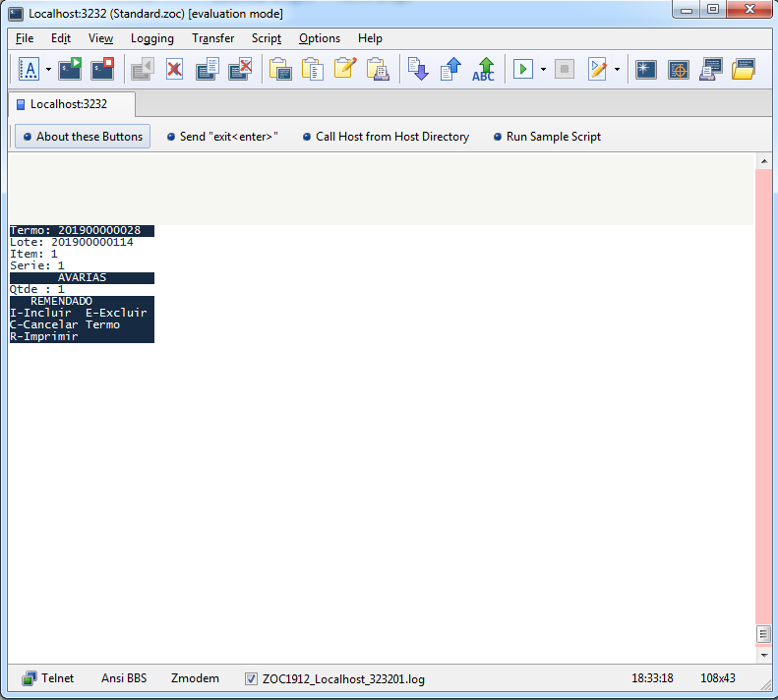
Task: Click the terminal icon with red X document
Action: click(240, 69)
